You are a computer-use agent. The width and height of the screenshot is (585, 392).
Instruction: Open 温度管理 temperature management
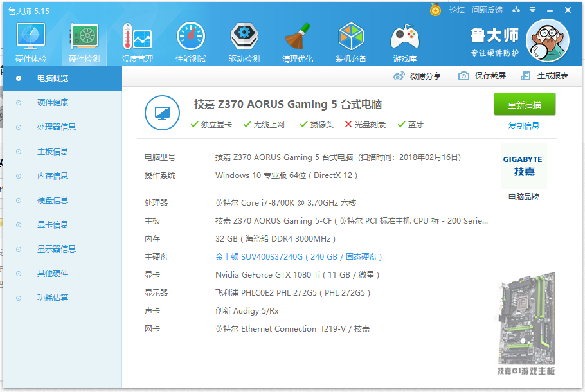(x=138, y=42)
